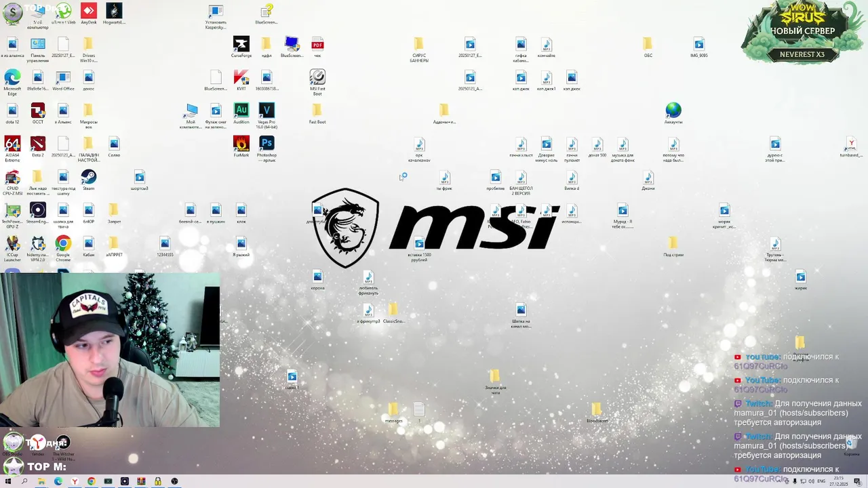Viewport: 868px width, 488px height.
Task: Open the Доверие минус ноль video
Action: [x=547, y=149]
